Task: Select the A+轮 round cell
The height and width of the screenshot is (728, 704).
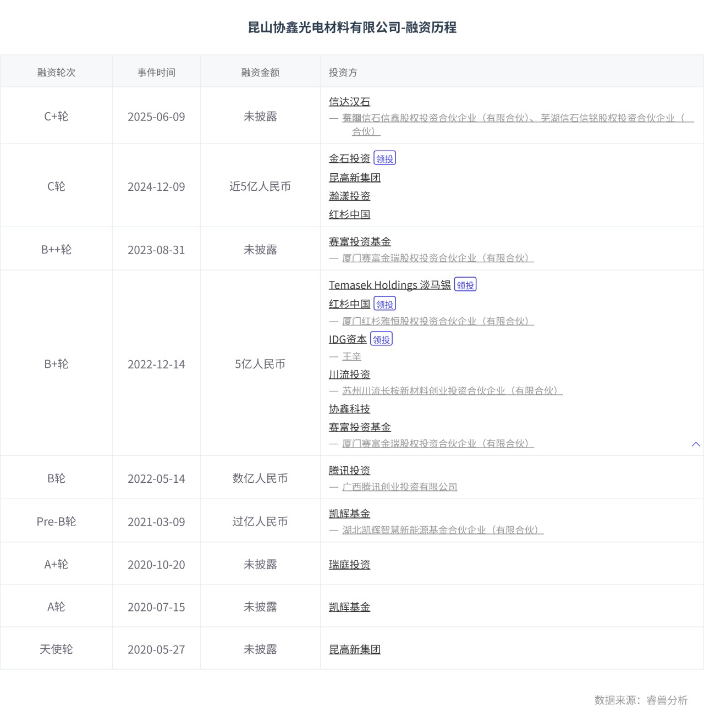Action: click(x=56, y=564)
